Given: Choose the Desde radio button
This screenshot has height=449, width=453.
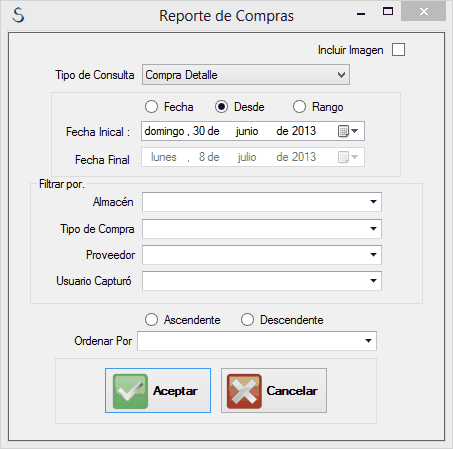Looking at the screenshot, I should (x=221, y=107).
